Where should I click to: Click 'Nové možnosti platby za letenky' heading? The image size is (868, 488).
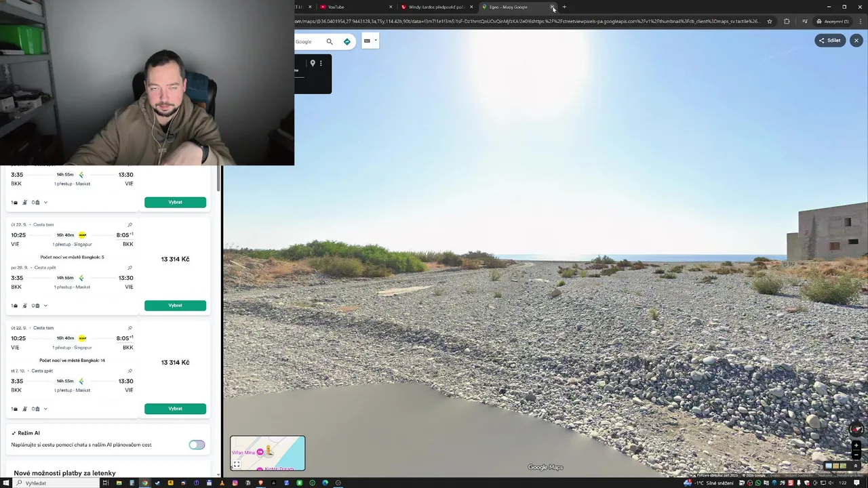click(64, 473)
